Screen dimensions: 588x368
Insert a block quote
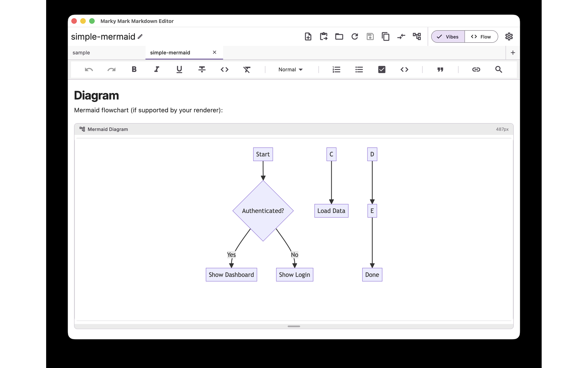point(440,70)
